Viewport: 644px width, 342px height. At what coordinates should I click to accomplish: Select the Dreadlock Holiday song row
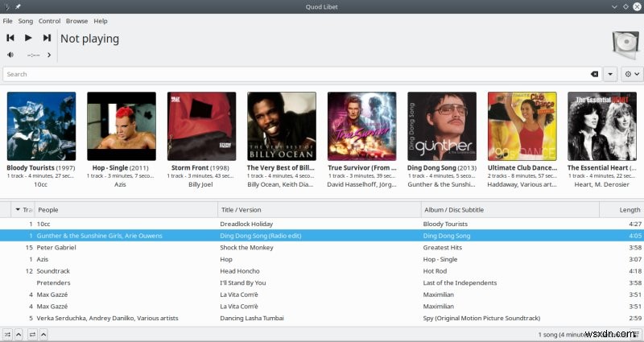[x=322, y=224]
